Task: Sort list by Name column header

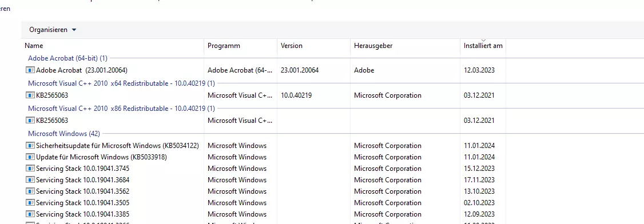Action: [x=113, y=46]
